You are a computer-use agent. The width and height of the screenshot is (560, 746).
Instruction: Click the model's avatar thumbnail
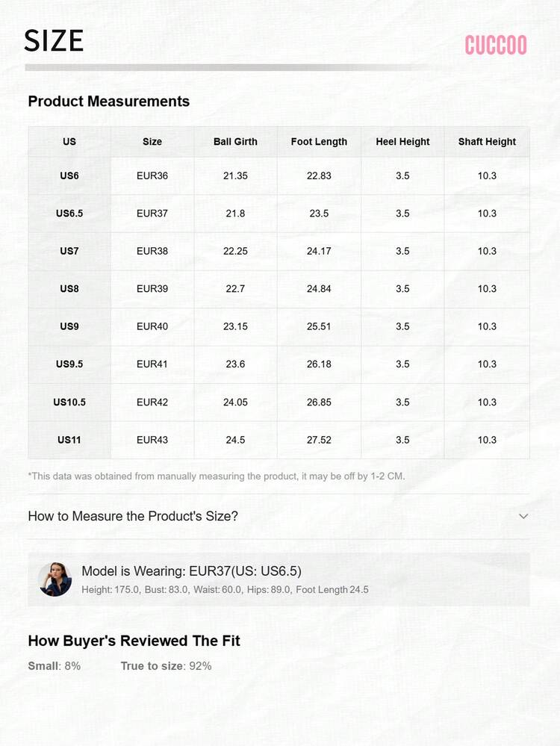(x=55, y=579)
